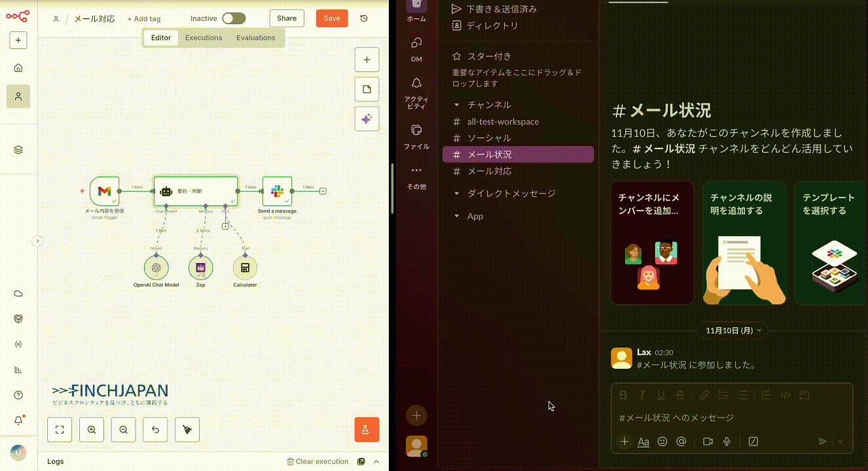Toggle bold formatting in Slack composer
This screenshot has width=868, height=471.
click(623, 395)
